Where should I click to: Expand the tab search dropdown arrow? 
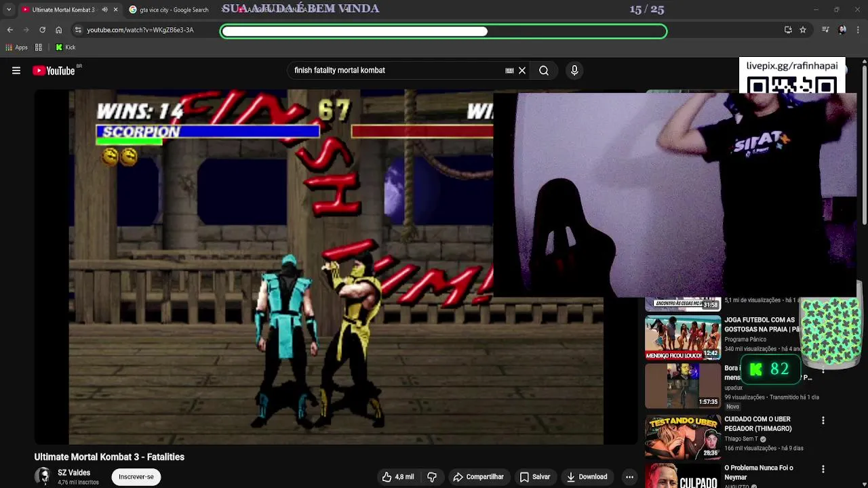[x=8, y=9]
